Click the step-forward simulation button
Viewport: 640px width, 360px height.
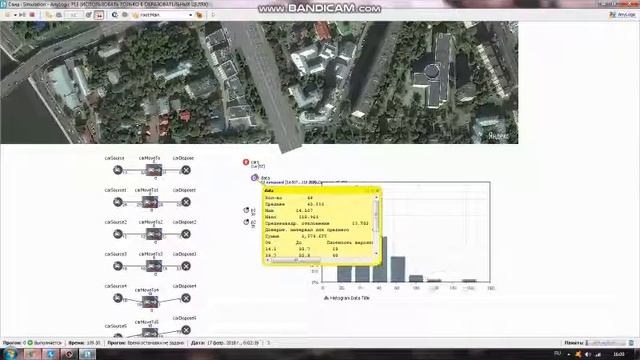(x=22, y=15)
